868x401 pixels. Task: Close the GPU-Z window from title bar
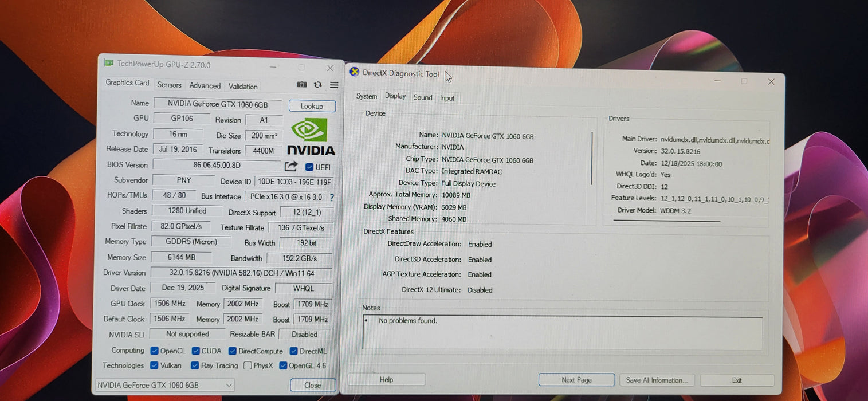(x=330, y=68)
